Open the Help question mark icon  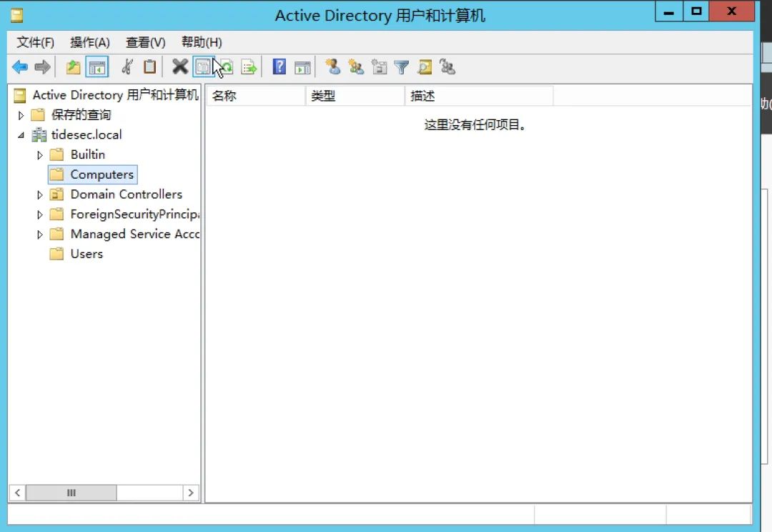click(x=279, y=67)
